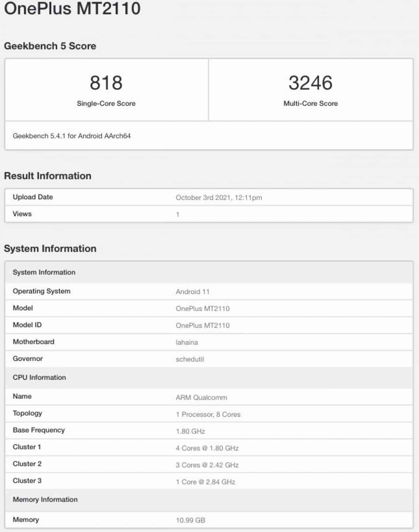This screenshot has height=532, width=419.
Task: Click the Views count value 1
Action: (178, 215)
